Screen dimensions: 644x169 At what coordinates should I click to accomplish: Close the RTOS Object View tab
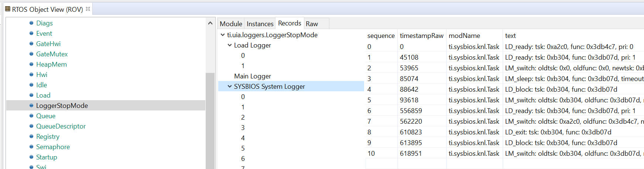click(88, 9)
